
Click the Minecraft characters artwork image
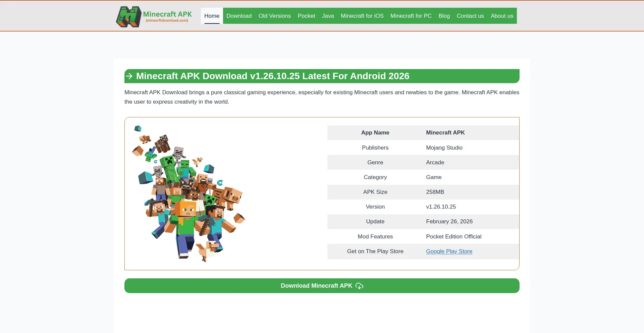[189, 193]
